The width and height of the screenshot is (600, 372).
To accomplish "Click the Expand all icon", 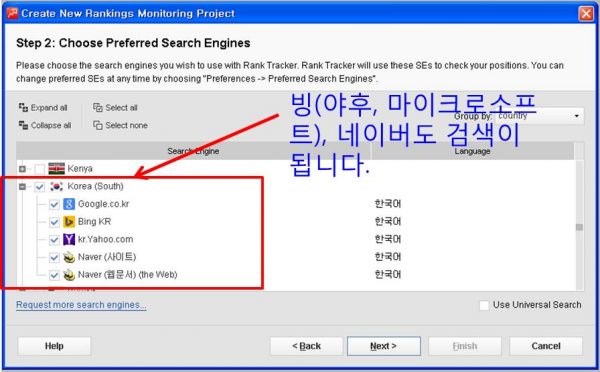I will click(23, 108).
